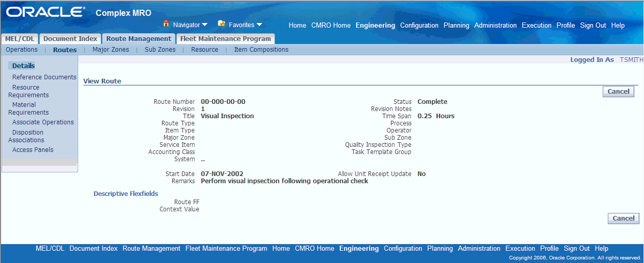Screen dimensions: 644x263
Task: Click the time span value 0.25
Action: coord(425,116)
